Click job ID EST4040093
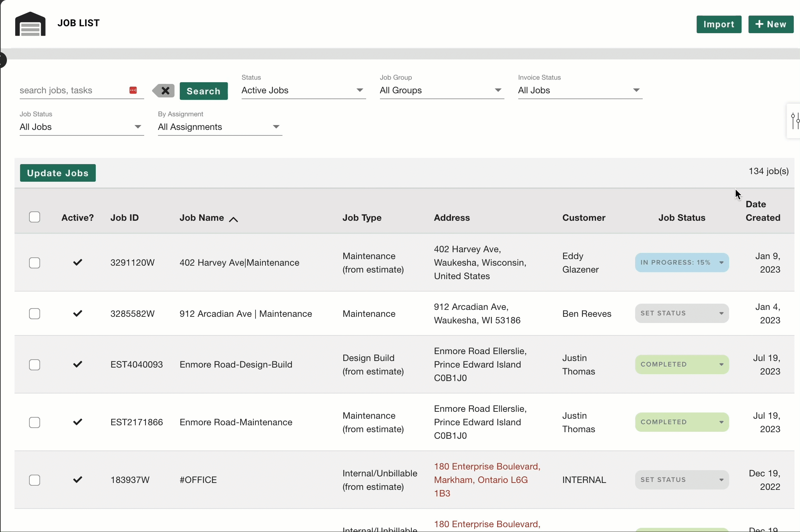This screenshot has height=532, width=800. click(137, 364)
